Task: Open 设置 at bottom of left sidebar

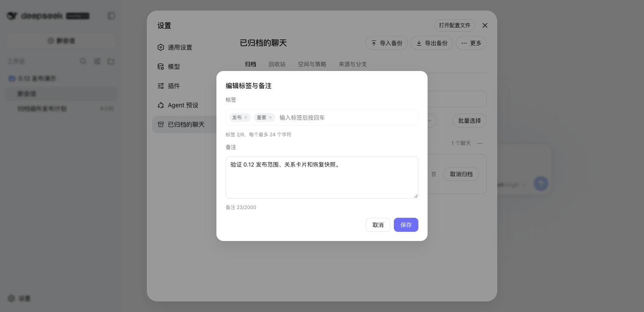Action: point(19,298)
